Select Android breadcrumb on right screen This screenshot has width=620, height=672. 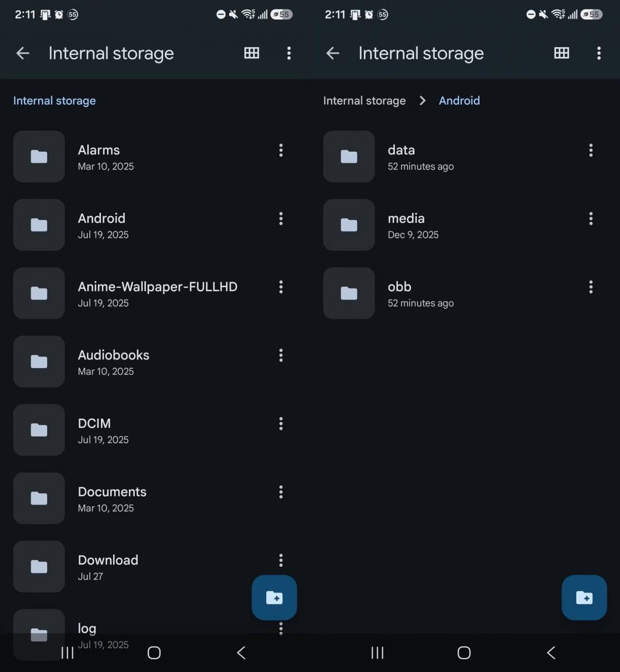[x=459, y=100]
